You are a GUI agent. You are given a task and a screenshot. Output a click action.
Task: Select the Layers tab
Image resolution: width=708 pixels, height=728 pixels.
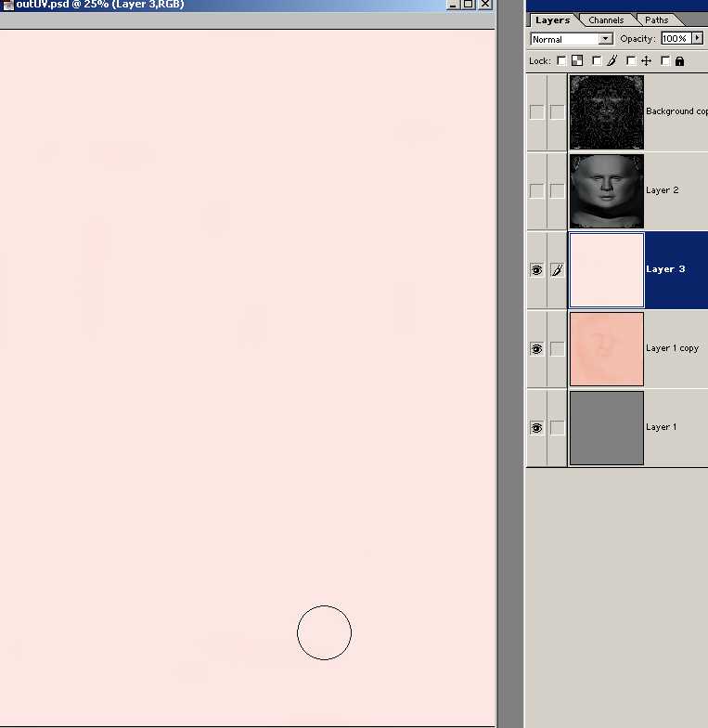pyautogui.click(x=552, y=19)
